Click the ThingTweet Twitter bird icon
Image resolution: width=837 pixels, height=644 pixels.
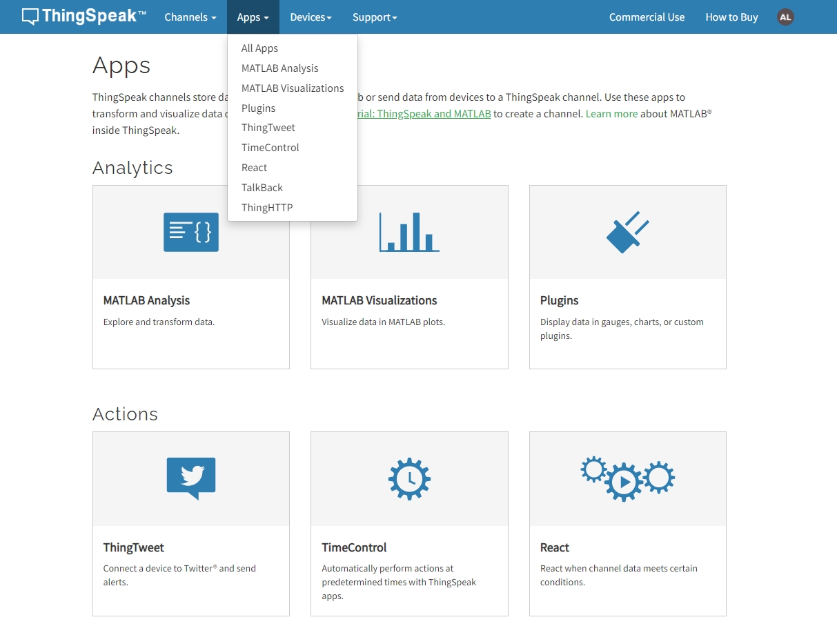(191, 478)
